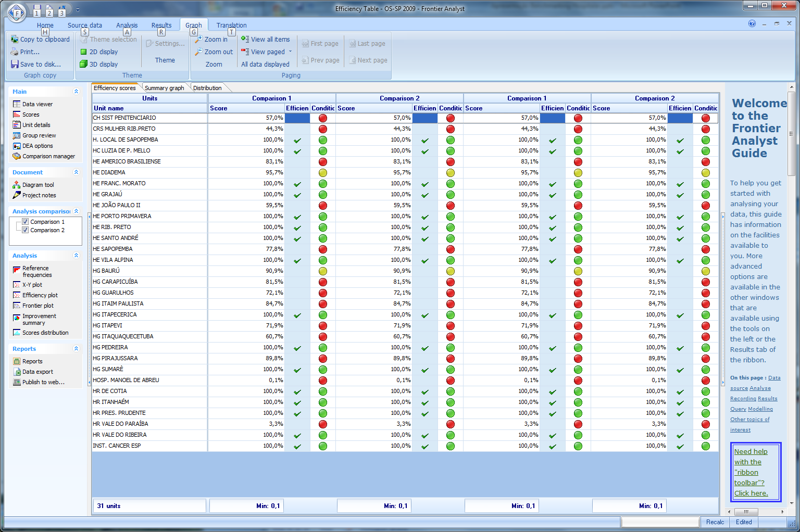This screenshot has width=800, height=532.
Task: Open Improvement summary
Action: (34, 319)
